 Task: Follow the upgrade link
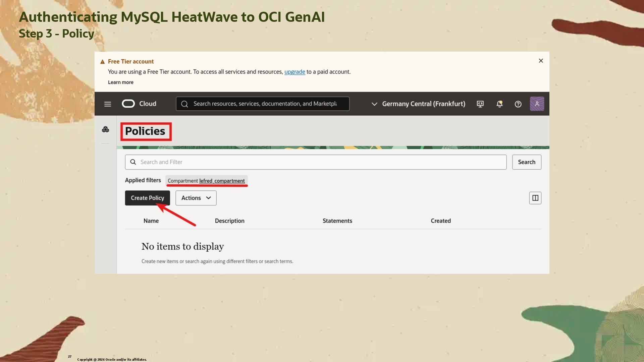[294, 72]
